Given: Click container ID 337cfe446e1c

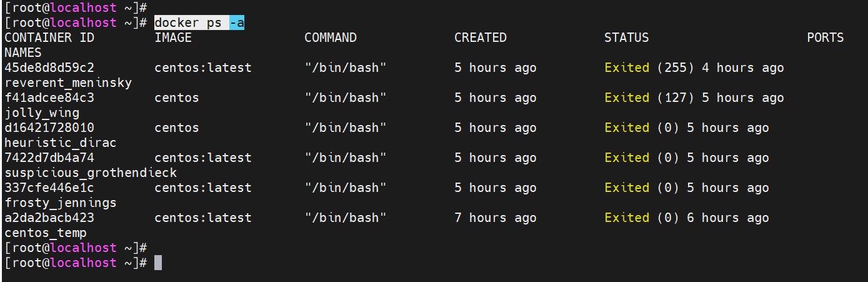Looking at the screenshot, I should click(49, 188).
